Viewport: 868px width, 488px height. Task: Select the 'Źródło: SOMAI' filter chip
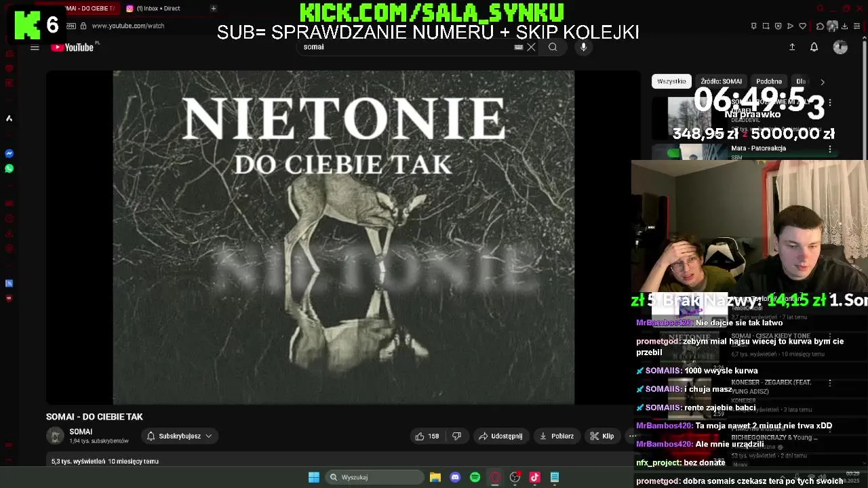pos(721,81)
